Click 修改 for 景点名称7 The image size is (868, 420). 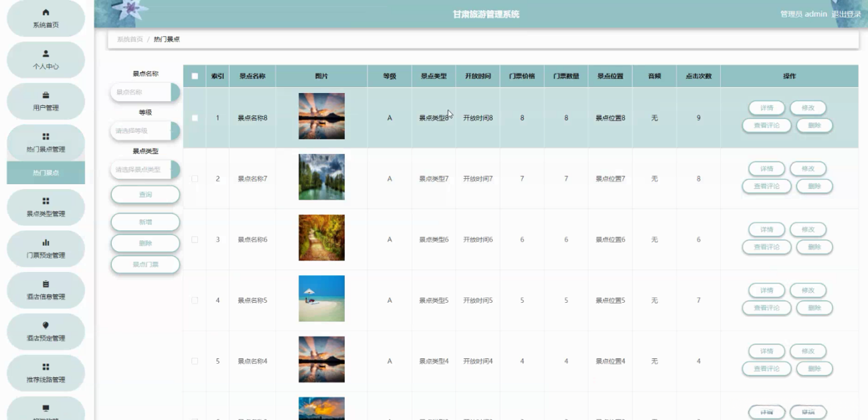[808, 169]
